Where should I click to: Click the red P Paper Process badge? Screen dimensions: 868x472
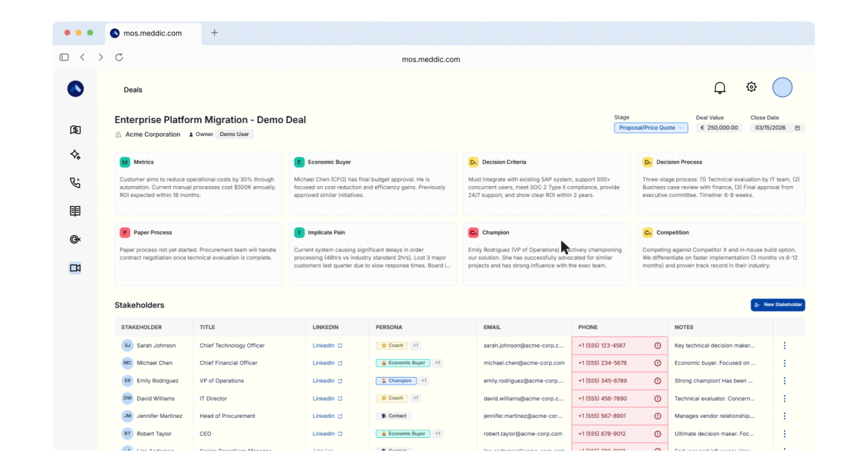[x=125, y=233]
